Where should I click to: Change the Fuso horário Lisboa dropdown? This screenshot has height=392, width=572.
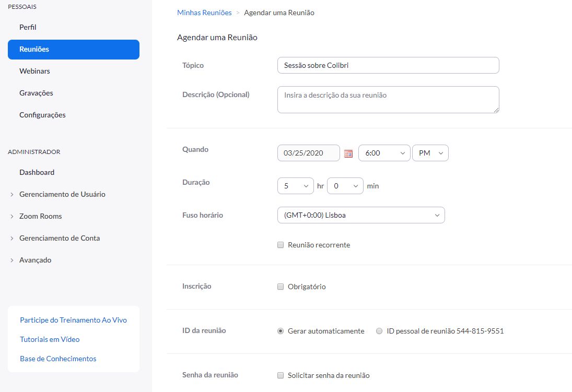(x=360, y=215)
